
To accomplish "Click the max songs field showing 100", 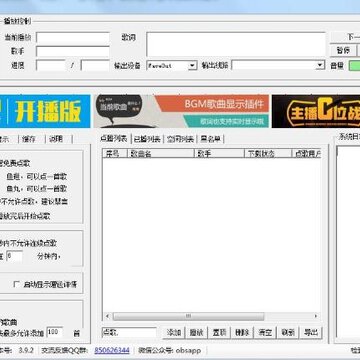I will point(55,332).
